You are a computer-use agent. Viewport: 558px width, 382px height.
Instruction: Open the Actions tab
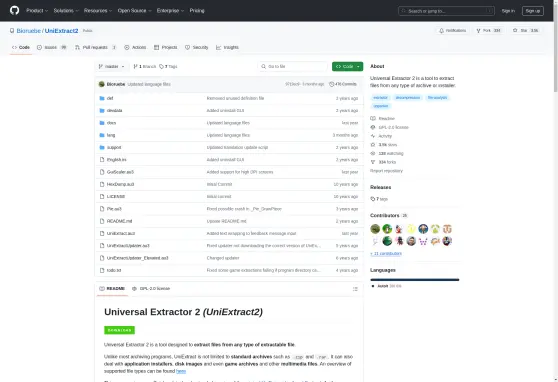[x=135, y=47]
